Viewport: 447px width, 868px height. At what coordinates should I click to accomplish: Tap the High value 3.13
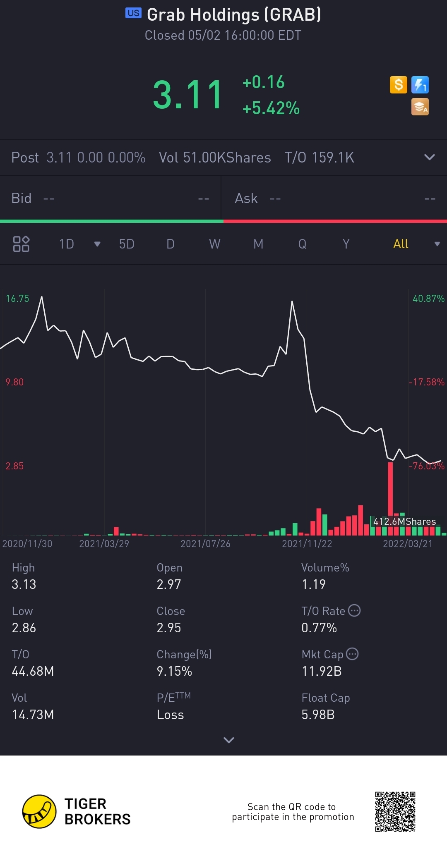tap(24, 584)
